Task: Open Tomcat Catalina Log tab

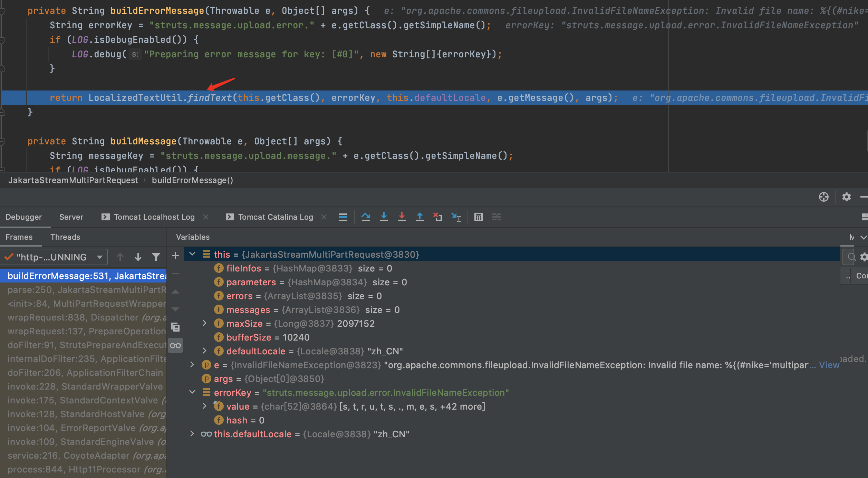Action: (x=270, y=217)
